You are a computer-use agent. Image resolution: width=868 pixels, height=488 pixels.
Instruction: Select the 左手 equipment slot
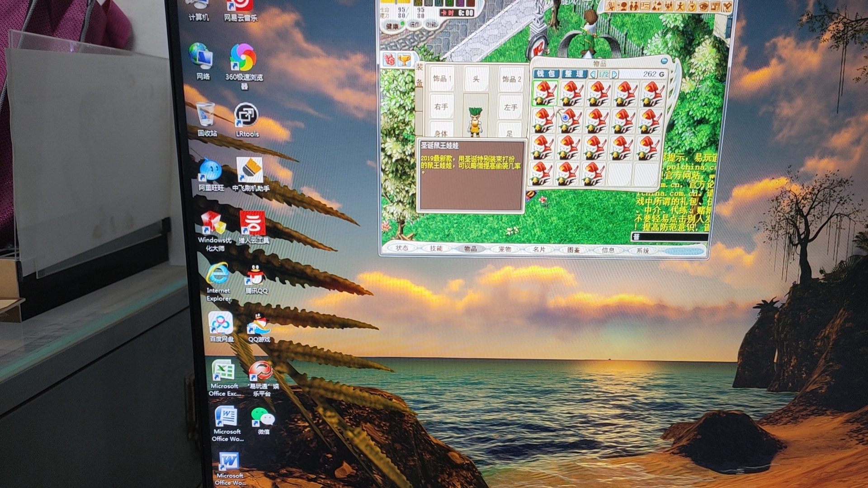click(x=511, y=108)
